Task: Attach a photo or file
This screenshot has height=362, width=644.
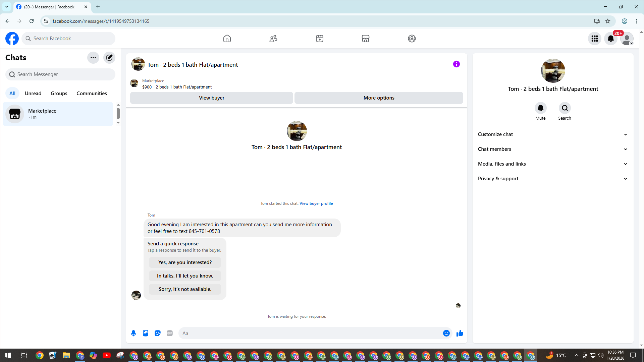Action: point(146,333)
